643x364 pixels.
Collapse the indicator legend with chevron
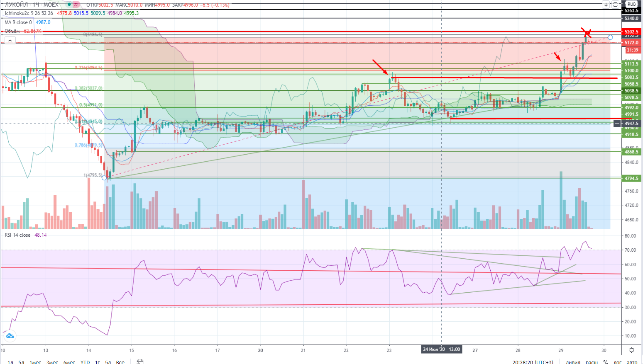pos(10,40)
